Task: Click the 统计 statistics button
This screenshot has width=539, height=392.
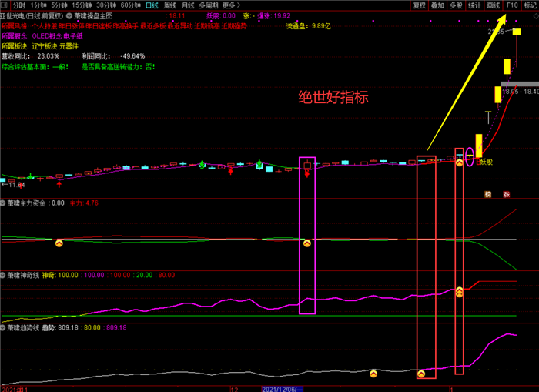Action: coord(474,5)
